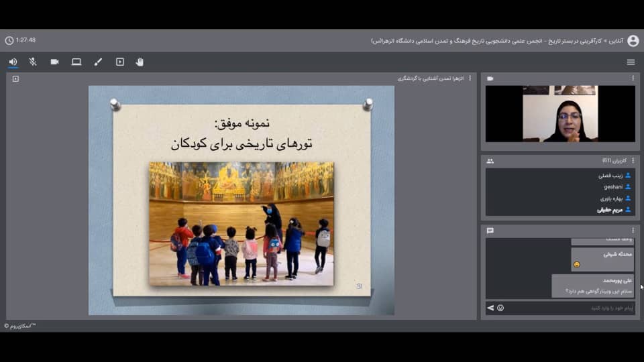Click the chat panel bubble icon

pyautogui.click(x=490, y=231)
